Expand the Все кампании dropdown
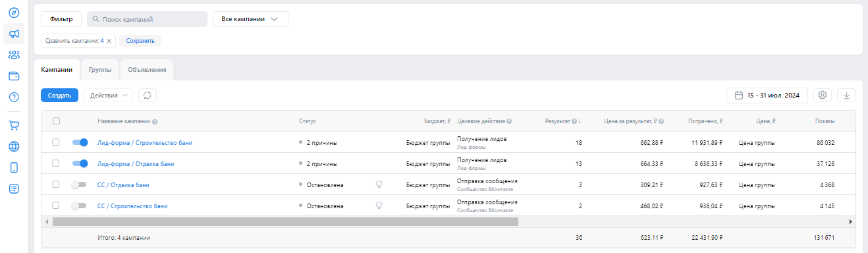 251,19
